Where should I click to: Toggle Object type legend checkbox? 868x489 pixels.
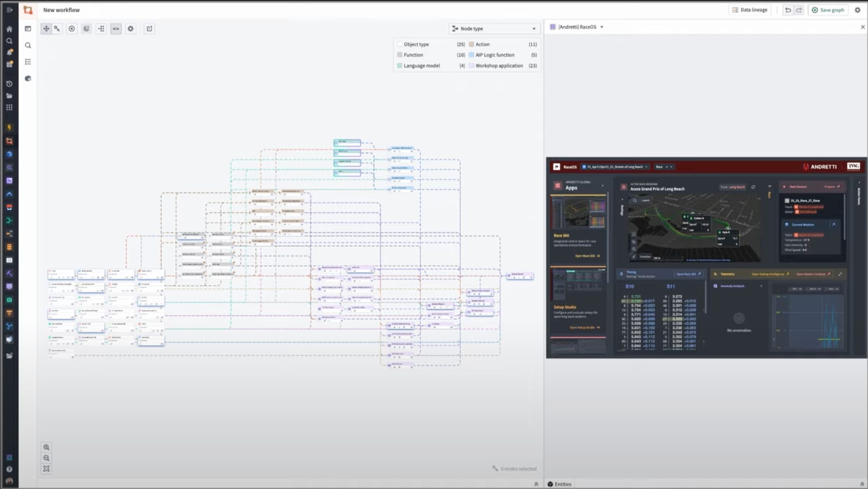point(400,44)
